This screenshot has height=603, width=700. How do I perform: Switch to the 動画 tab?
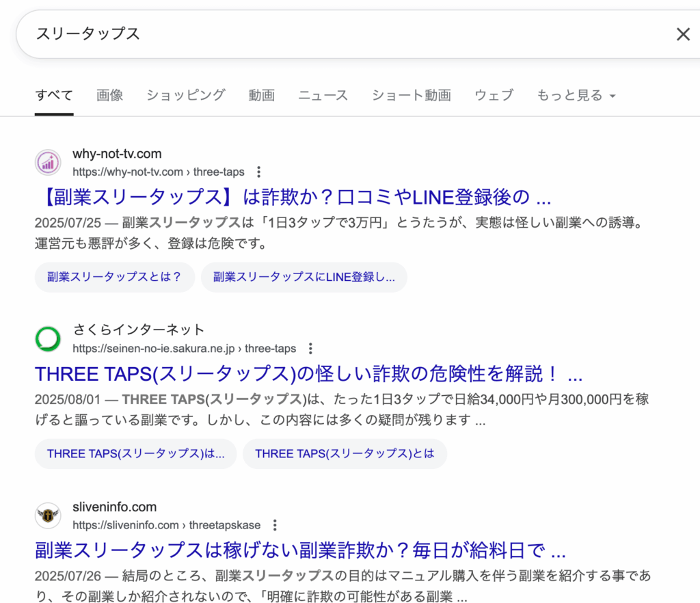(x=262, y=95)
